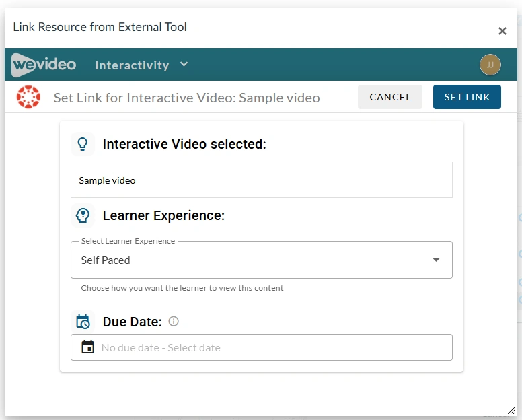
Task: Click 'Choose how you want the learner' helper text
Action: (182, 288)
